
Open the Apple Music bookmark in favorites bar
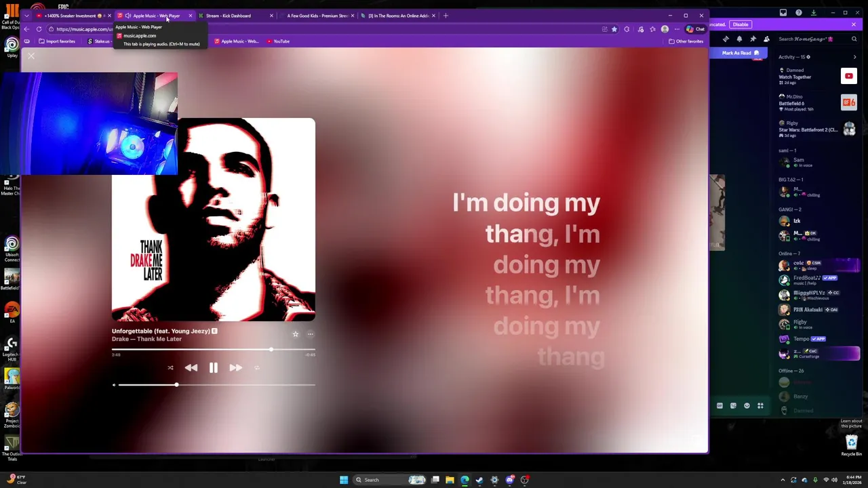click(x=236, y=41)
